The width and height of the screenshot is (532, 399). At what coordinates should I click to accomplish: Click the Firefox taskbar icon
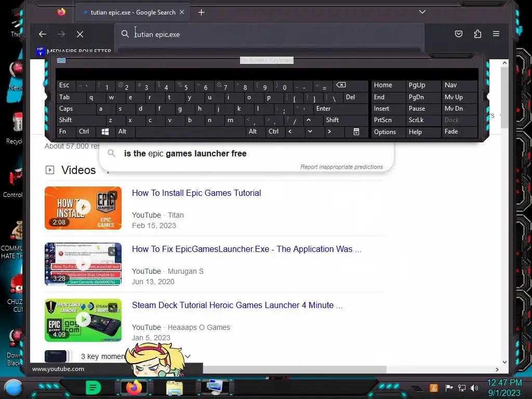point(134,388)
